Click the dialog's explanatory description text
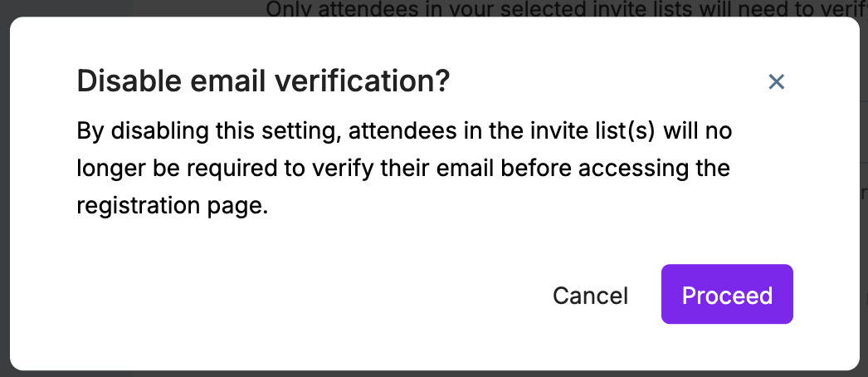 (404, 169)
